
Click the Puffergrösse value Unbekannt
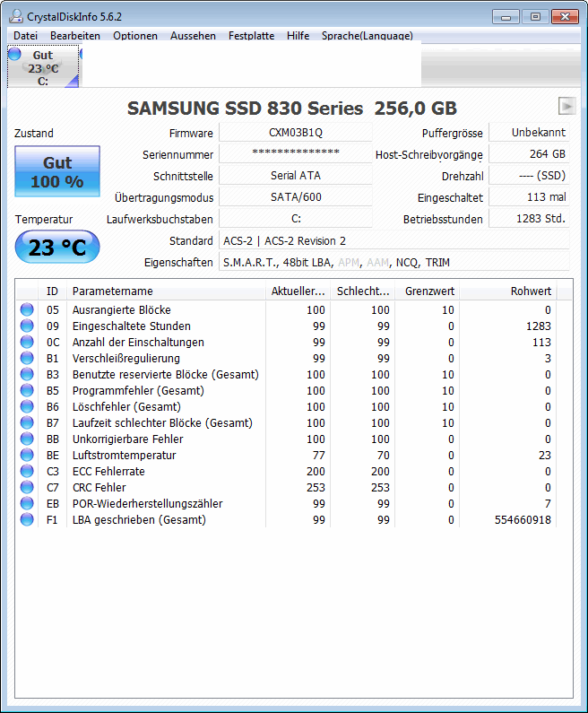click(x=529, y=133)
